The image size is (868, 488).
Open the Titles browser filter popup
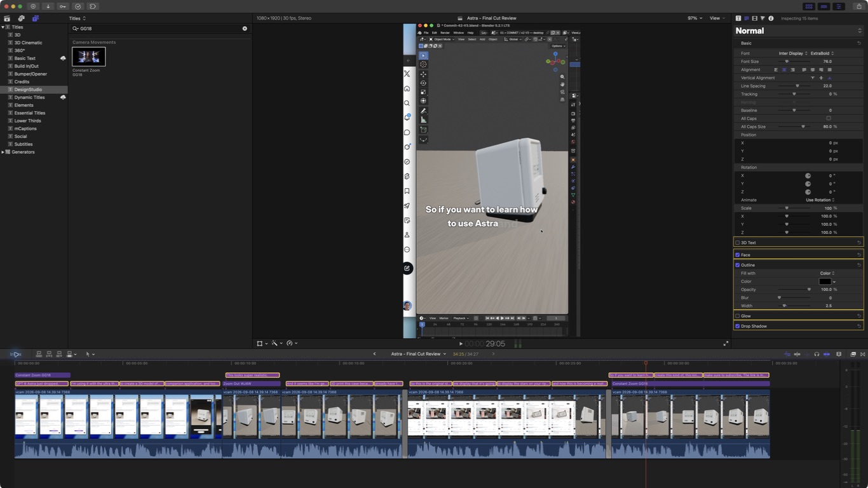[78, 18]
